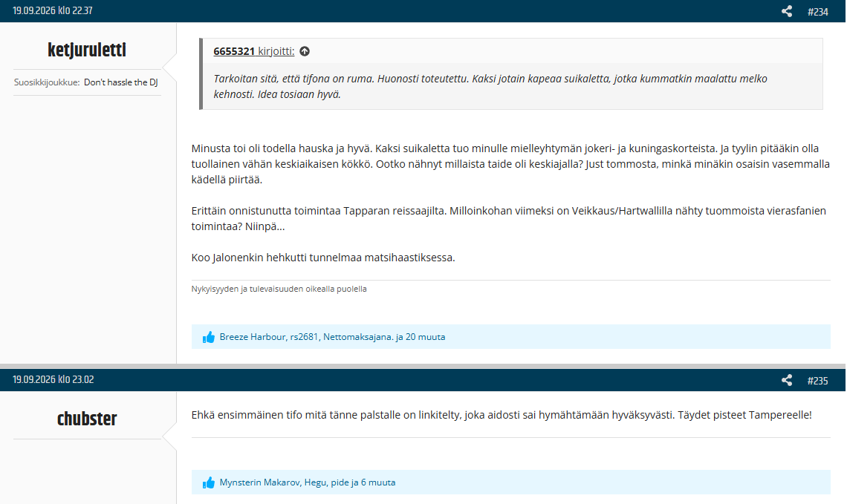This screenshot has width=847, height=504.
Task: Click 'kirjoitti:' quote source link
Action: pyautogui.click(x=276, y=51)
